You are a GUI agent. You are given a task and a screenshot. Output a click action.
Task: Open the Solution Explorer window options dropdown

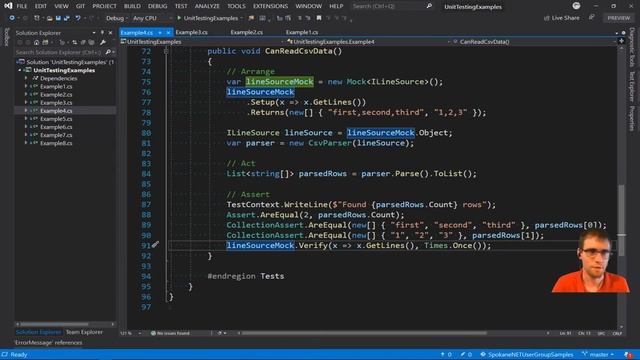94,33
